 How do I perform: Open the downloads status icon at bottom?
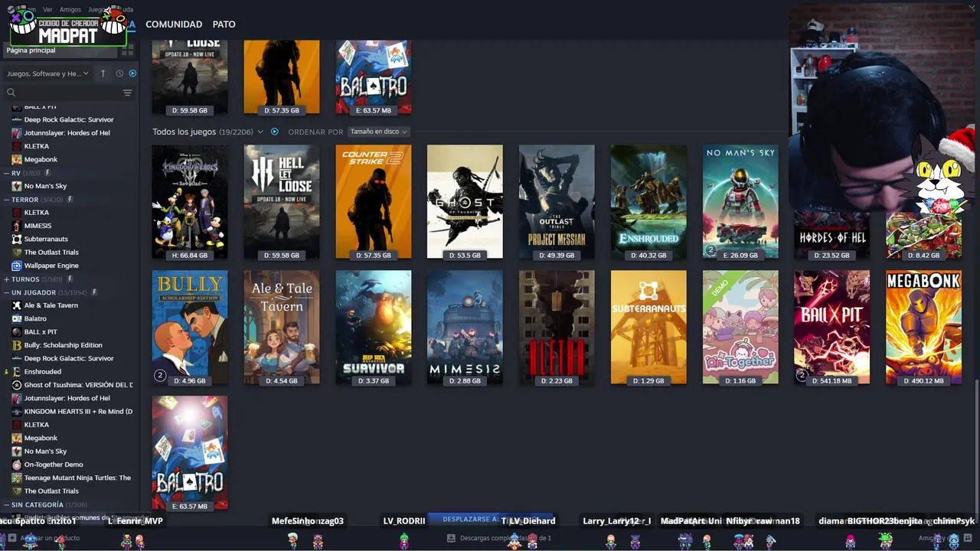[451, 538]
